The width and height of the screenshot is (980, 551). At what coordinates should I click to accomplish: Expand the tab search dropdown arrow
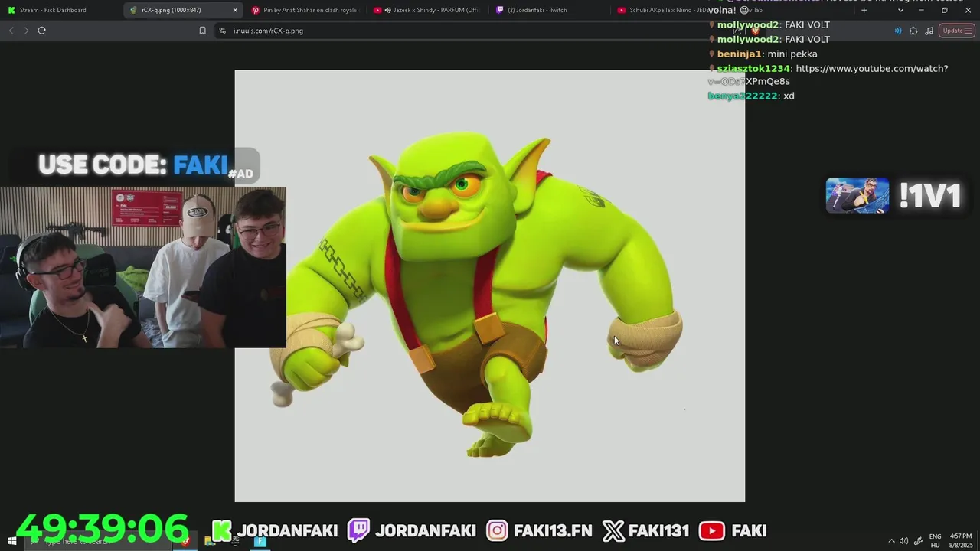pos(900,10)
